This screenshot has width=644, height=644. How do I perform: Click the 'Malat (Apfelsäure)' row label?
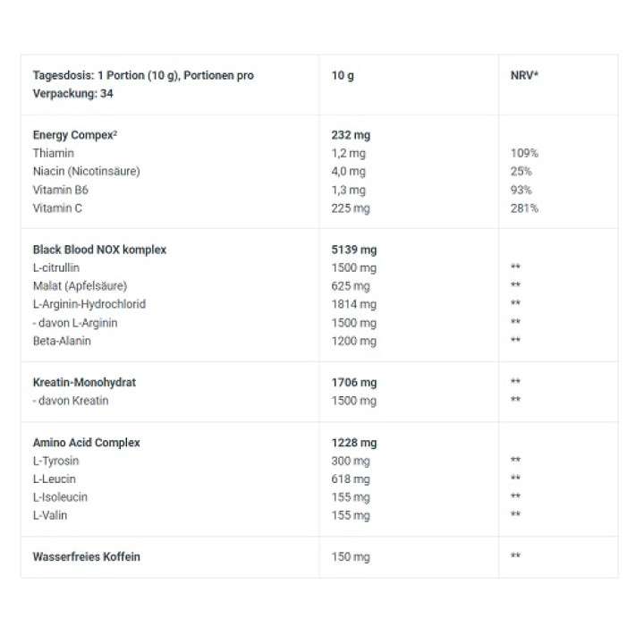coord(80,286)
